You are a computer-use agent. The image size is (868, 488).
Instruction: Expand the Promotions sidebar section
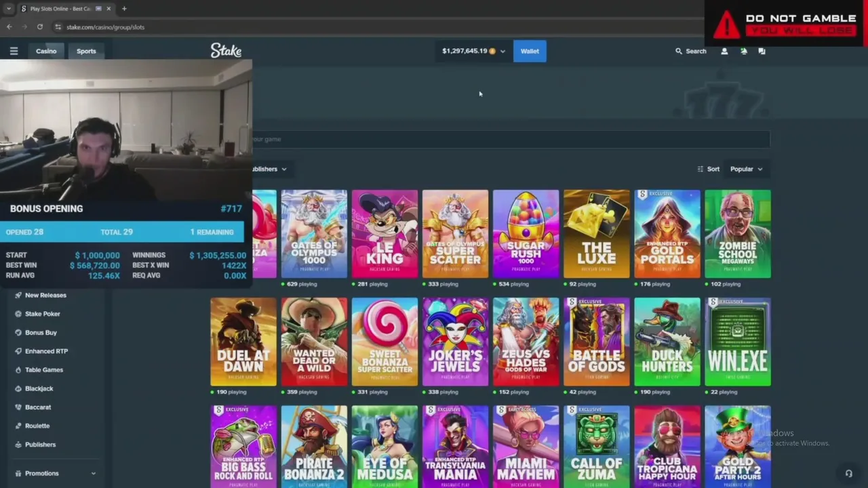coord(94,473)
